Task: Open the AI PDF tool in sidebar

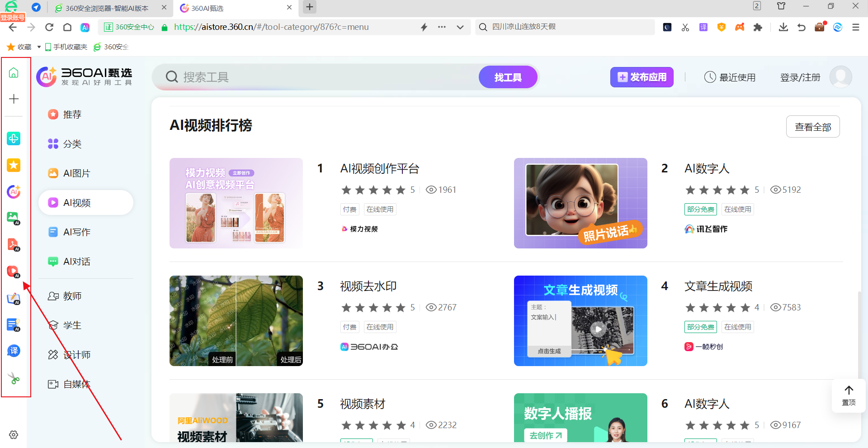Action: pyautogui.click(x=14, y=245)
